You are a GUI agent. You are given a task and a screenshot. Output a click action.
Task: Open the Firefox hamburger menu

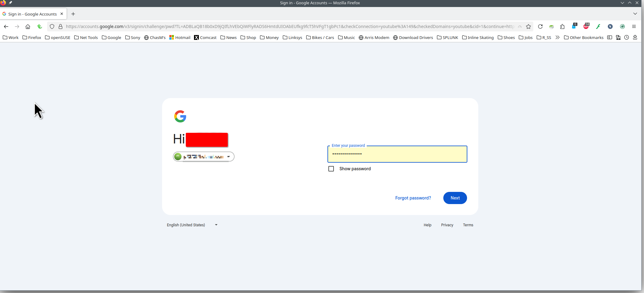634,26
